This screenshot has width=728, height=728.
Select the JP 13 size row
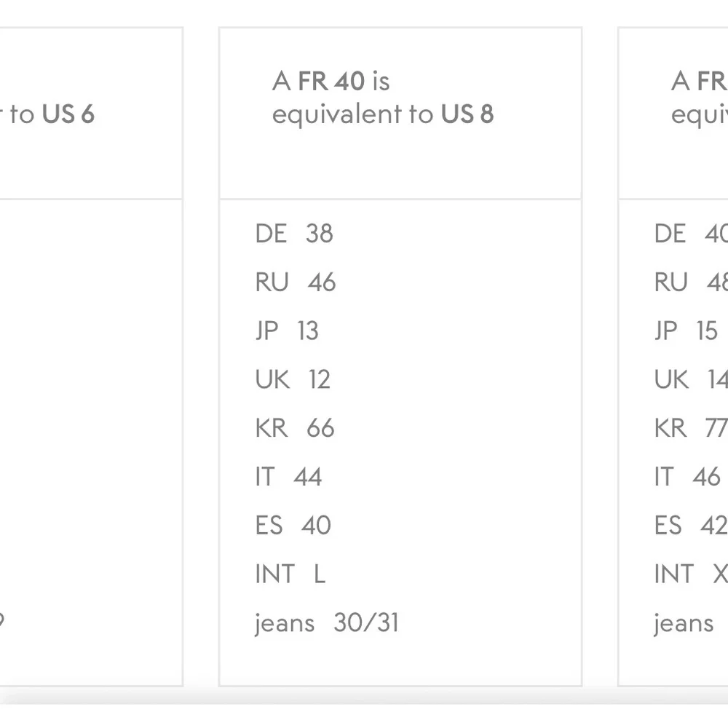(287, 331)
